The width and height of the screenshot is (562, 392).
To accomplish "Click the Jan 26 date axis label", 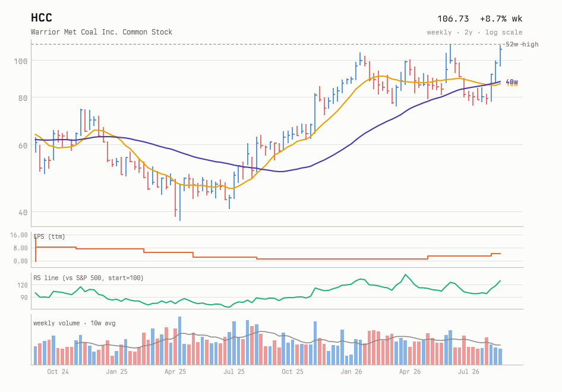I will point(351,372).
